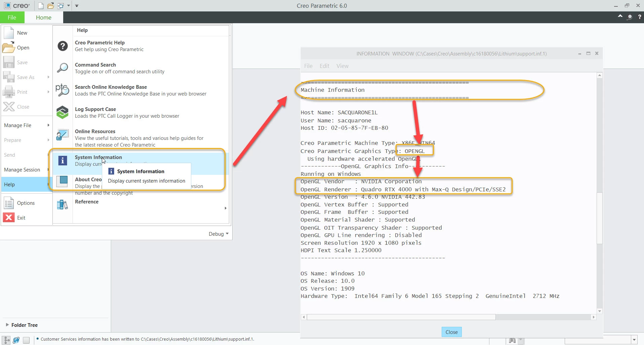Click the Creo Parametric Help question mark icon
Viewport: 644px width, 345px height.
click(63, 46)
